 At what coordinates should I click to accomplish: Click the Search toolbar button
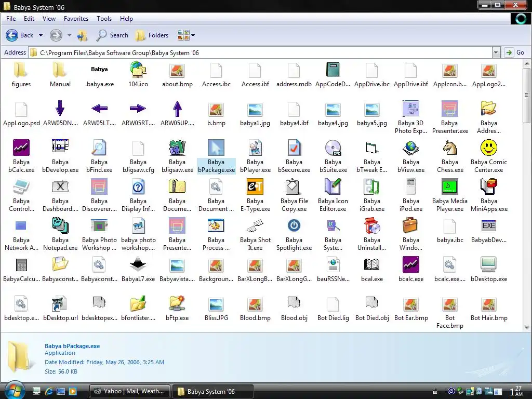112,35
